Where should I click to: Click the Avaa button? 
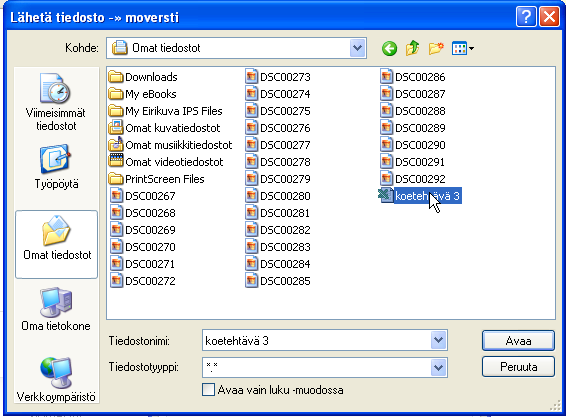(518, 340)
